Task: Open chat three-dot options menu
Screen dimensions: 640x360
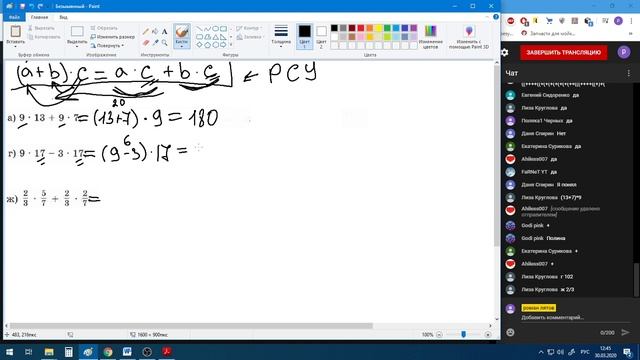Action: tap(629, 73)
